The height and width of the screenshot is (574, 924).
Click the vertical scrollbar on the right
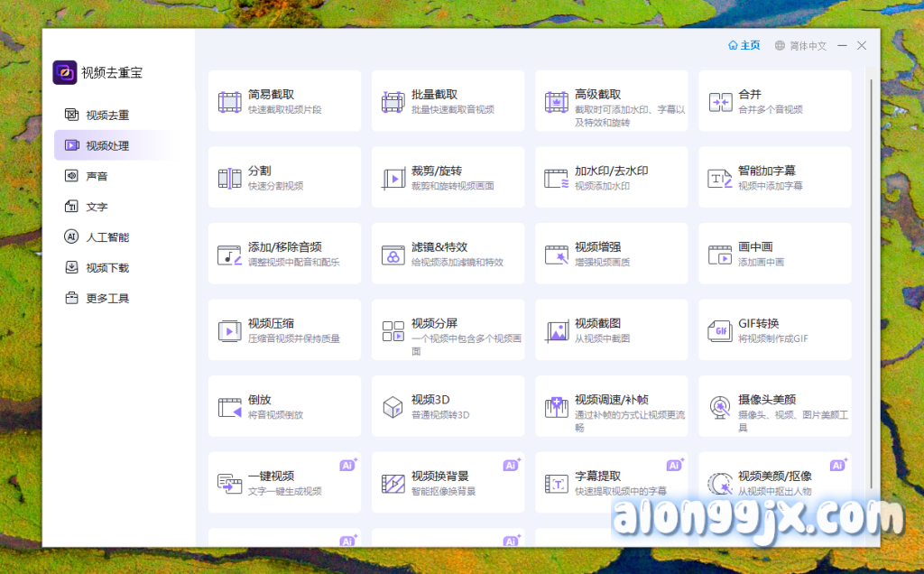(x=871, y=271)
